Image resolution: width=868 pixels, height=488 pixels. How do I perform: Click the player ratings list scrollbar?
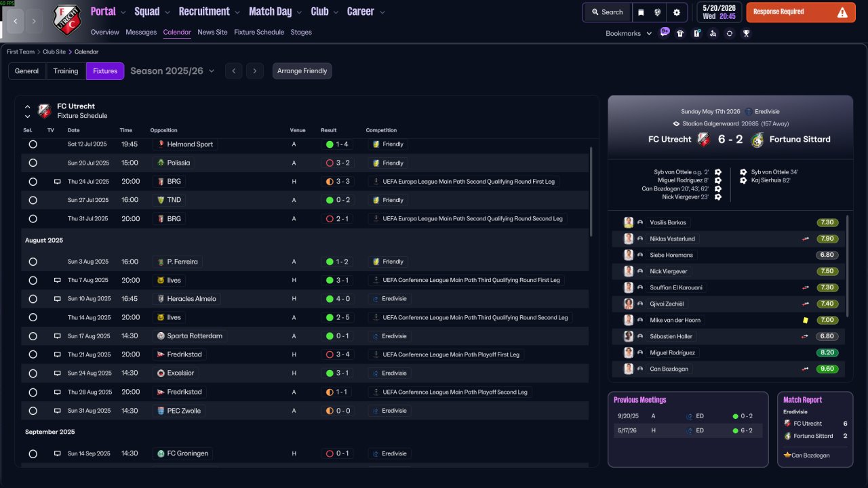pyautogui.click(x=848, y=266)
